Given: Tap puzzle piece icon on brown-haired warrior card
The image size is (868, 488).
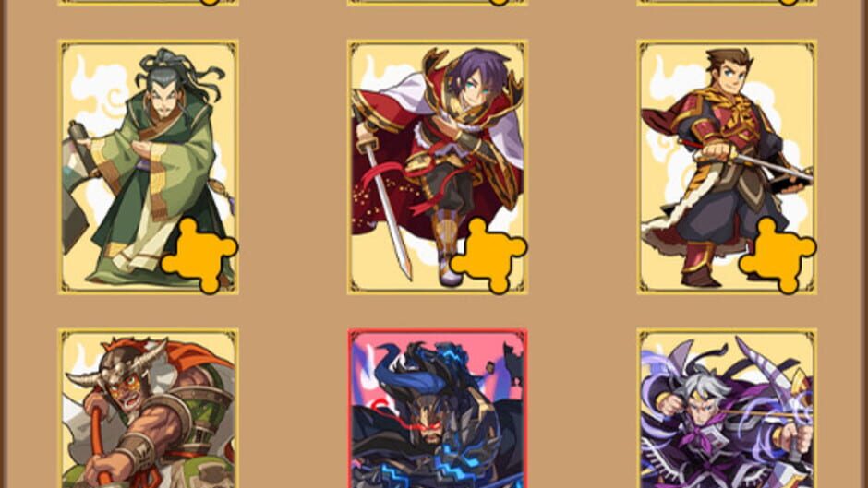Looking at the screenshot, I should point(778,256).
